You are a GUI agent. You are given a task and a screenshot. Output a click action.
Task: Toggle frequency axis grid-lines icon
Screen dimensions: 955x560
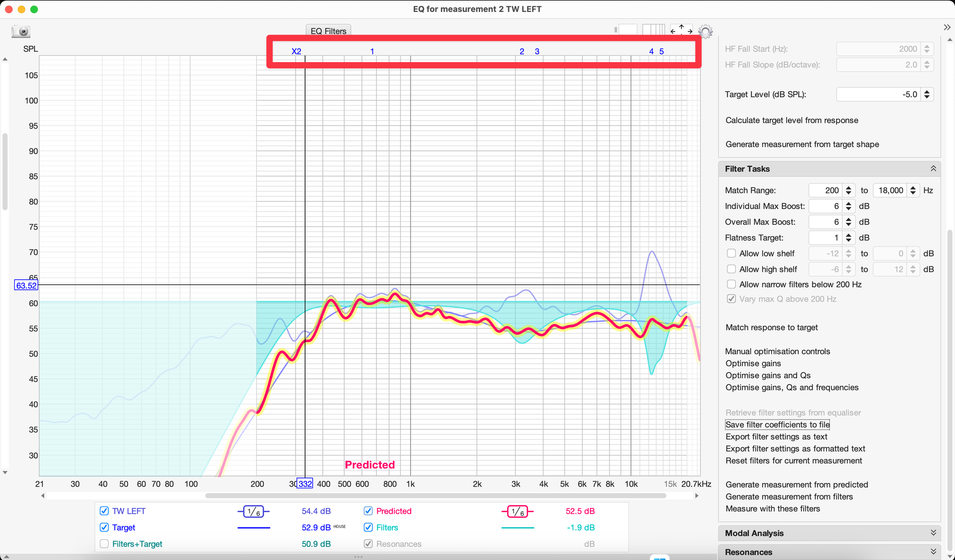[x=653, y=30]
